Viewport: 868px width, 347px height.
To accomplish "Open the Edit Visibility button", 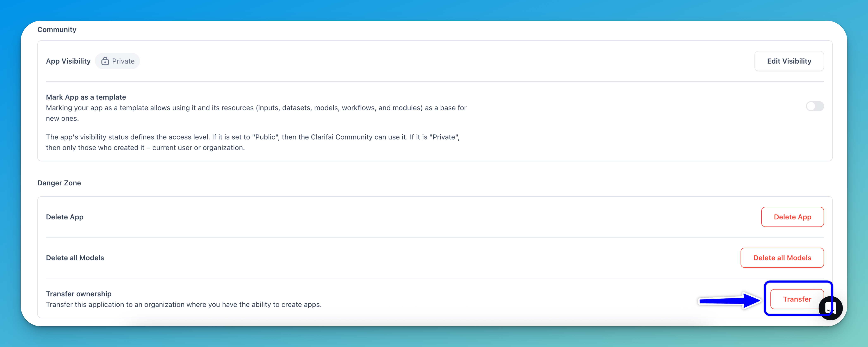I will (x=789, y=61).
